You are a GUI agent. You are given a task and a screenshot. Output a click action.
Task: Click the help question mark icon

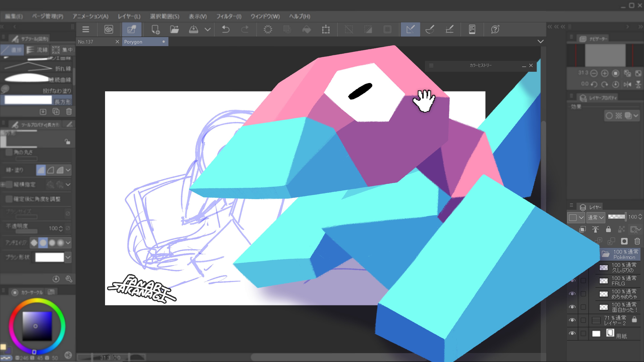coord(495,29)
